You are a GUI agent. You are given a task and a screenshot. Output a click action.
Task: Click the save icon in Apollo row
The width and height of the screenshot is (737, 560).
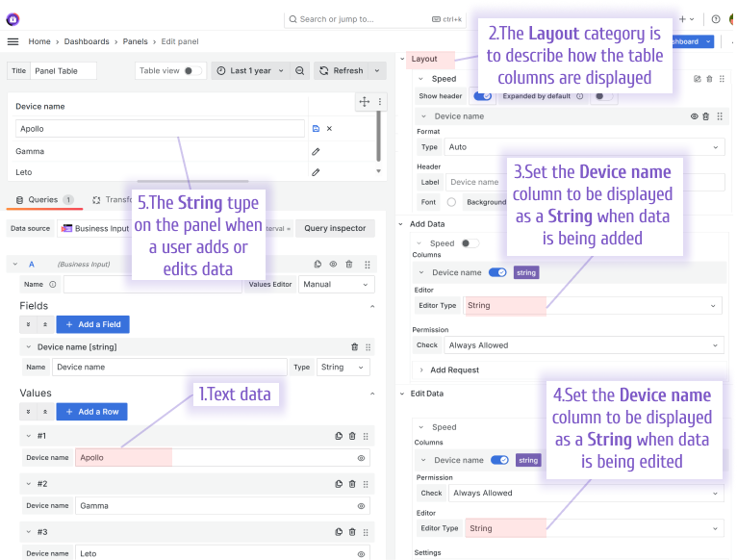click(x=316, y=128)
